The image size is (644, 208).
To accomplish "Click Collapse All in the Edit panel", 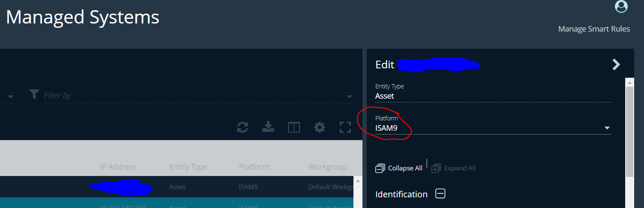I will (399, 168).
